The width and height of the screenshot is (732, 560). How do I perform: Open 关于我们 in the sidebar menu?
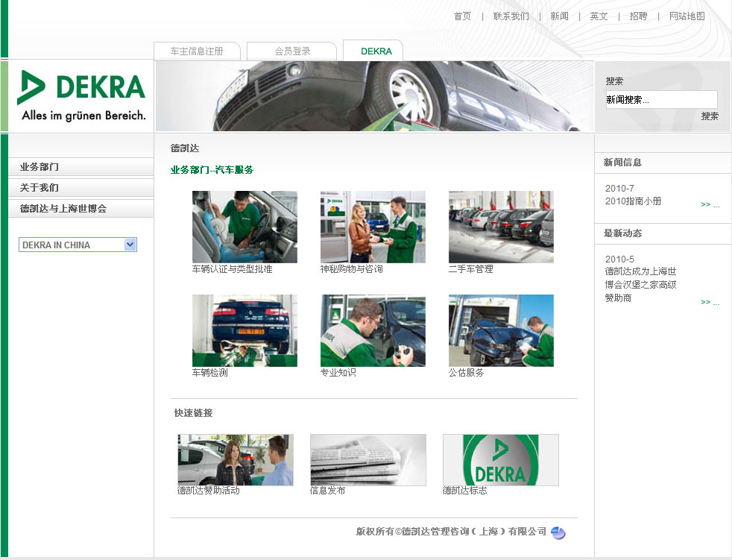(81, 188)
